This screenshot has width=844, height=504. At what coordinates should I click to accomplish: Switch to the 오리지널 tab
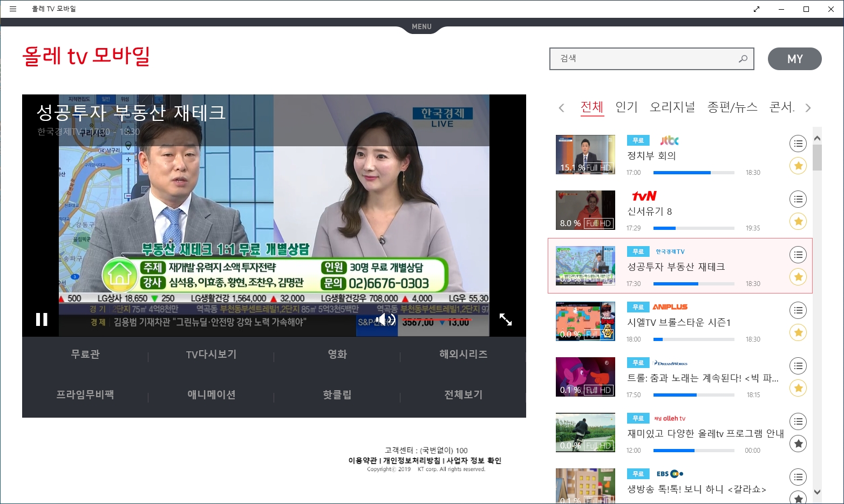tap(672, 107)
